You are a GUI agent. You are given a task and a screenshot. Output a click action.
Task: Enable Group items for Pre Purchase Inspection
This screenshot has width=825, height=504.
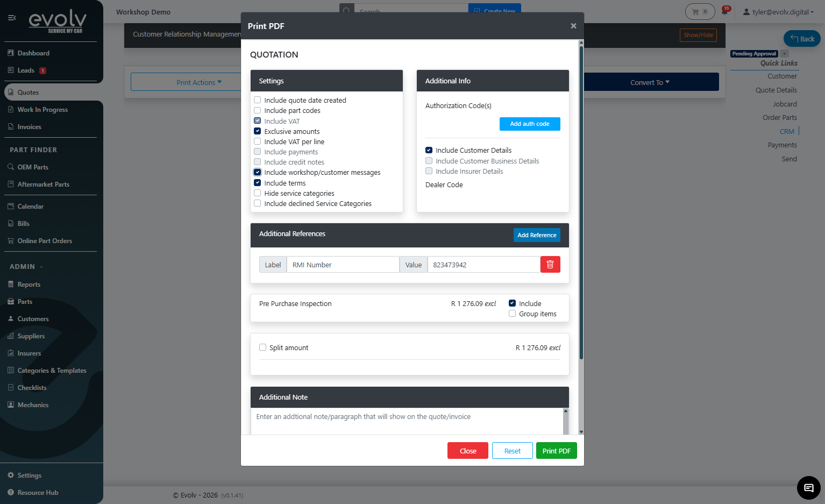point(512,314)
